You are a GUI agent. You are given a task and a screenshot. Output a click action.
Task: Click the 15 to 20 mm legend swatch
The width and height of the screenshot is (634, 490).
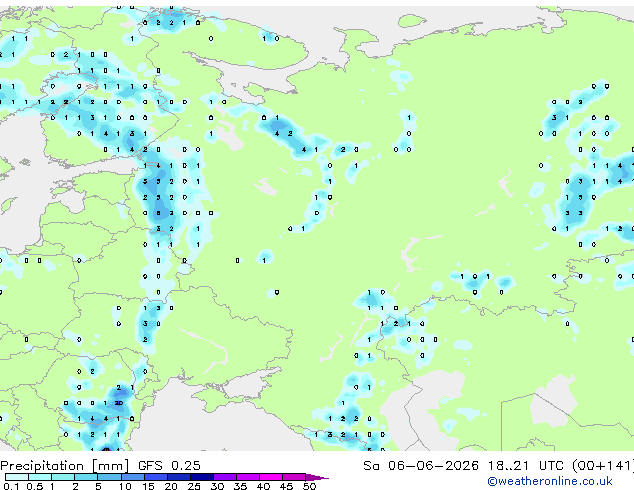pos(156,477)
